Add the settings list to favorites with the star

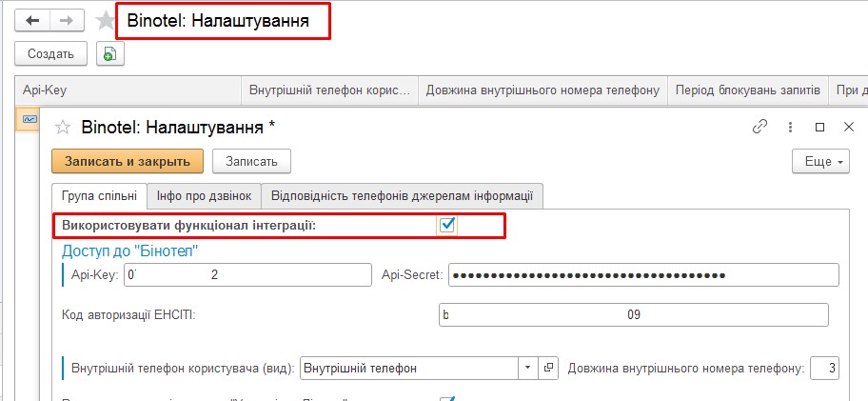pos(104,21)
